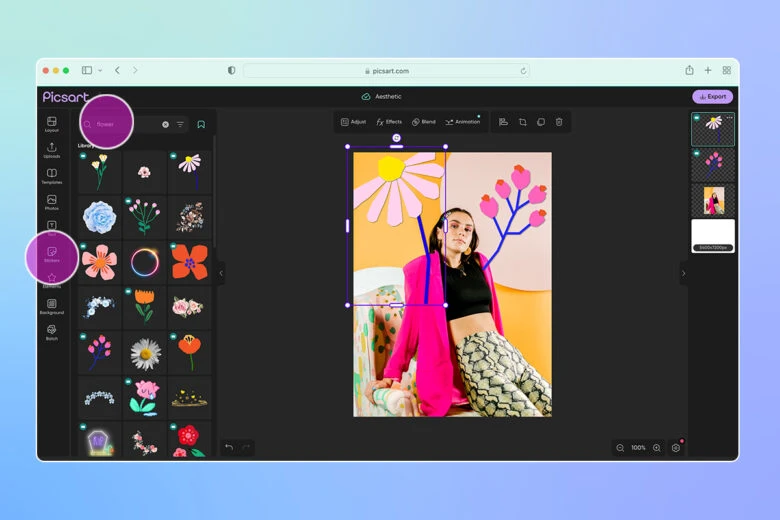Select the Templates sidebar icon
This screenshot has height=520, width=780.
(x=52, y=175)
